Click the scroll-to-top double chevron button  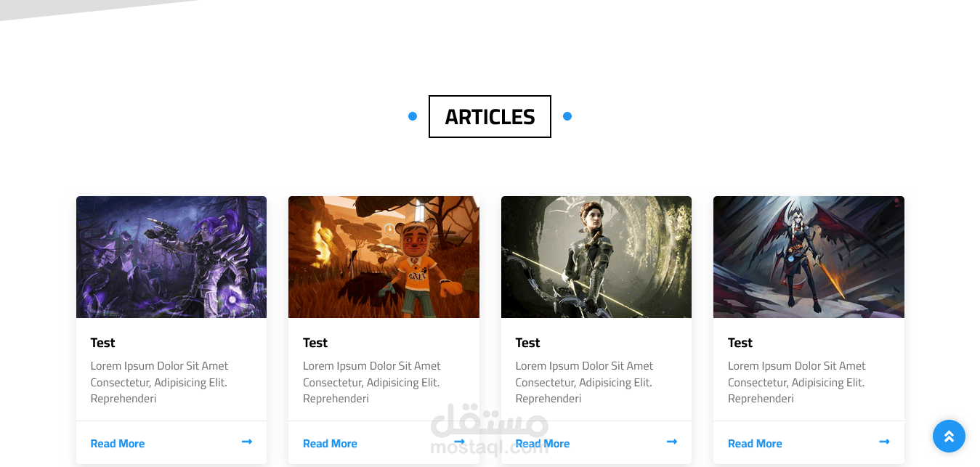[949, 436]
